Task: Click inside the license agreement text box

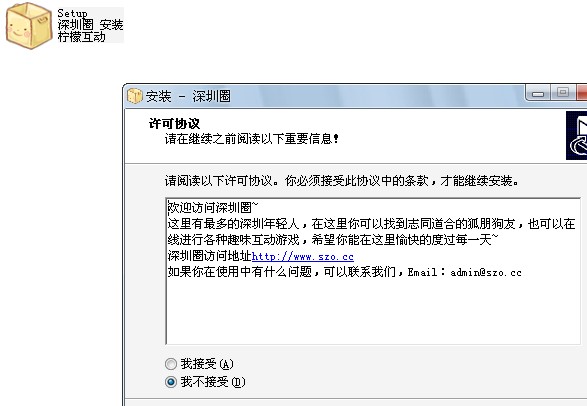Action: click(373, 271)
